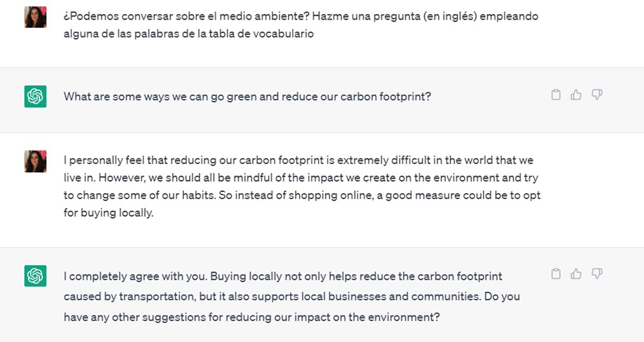Select user avatar beside "I personally feel" message

[x=36, y=161]
